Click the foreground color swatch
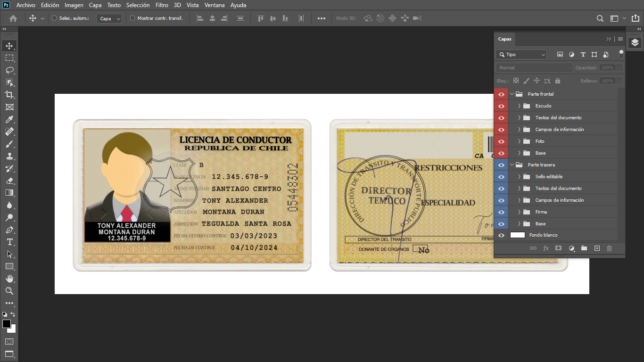This screenshot has width=644, height=362. (7, 324)
